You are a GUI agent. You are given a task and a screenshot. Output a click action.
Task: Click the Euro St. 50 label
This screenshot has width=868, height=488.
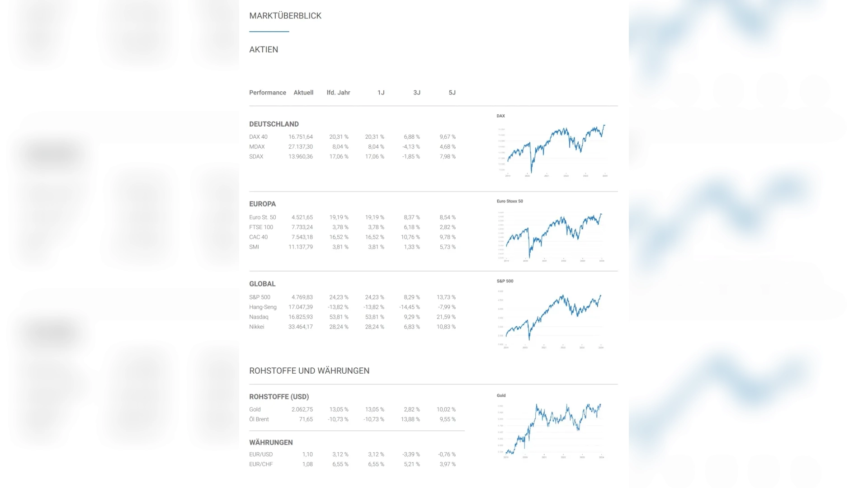262,217
